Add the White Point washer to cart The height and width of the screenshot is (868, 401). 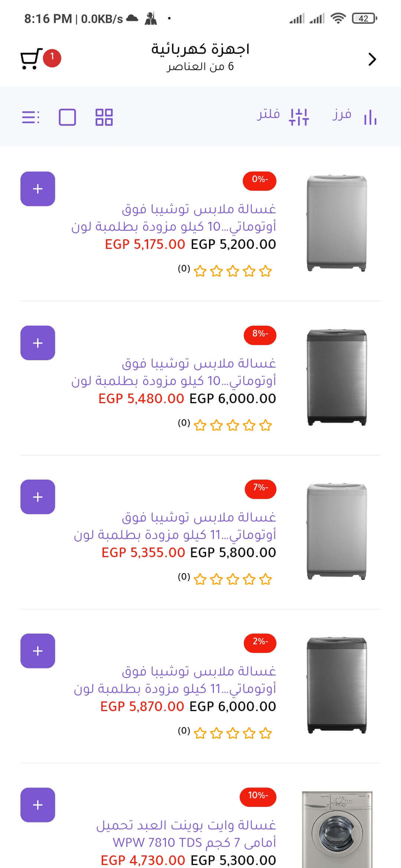[x=38, y=805]
